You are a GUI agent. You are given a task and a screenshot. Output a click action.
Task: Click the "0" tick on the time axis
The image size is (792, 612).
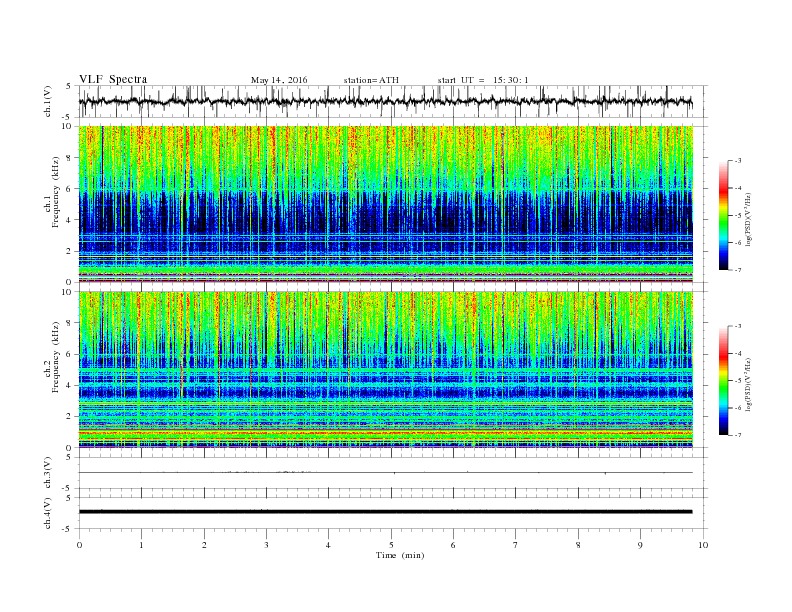click(79, 545)
